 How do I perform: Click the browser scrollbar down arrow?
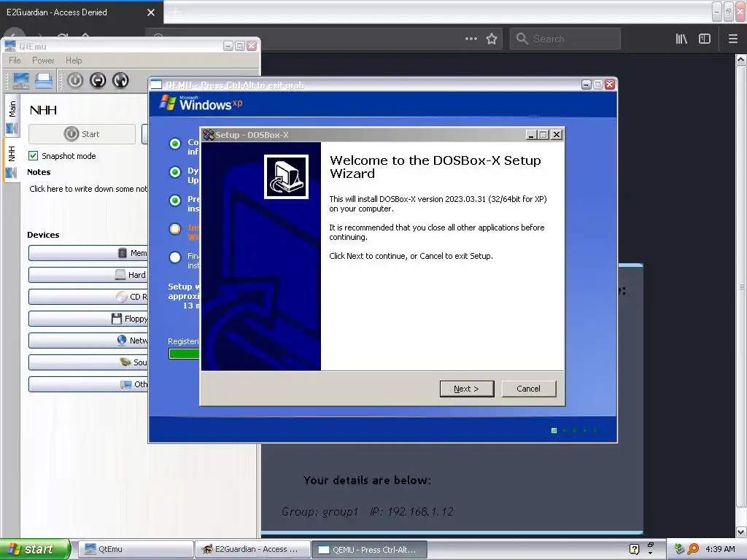[x=741, y=532]
